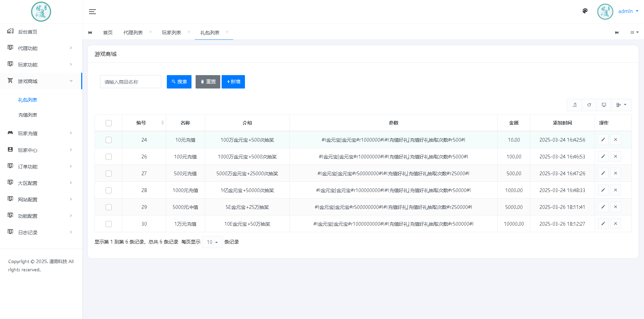Expand the 网站配置 sidebar menu
Screen dimensions: 644x319
pos(41,199)
